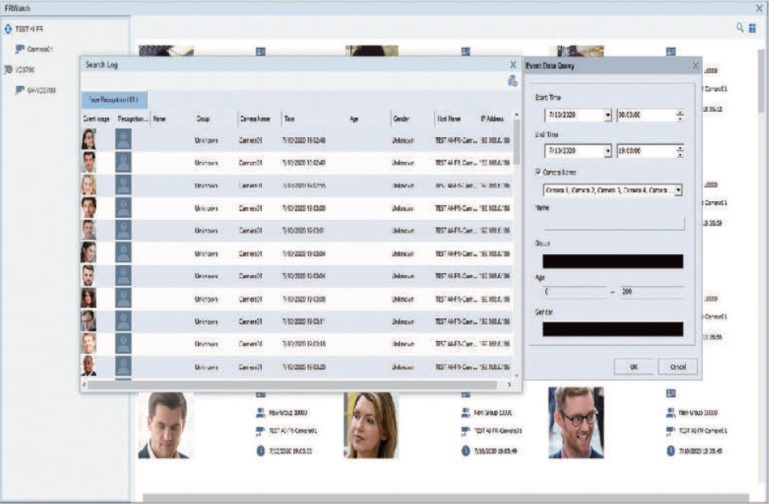This screenshot has height=504, width=769.
Task: Click the Name input field in Event Data Query
Action: [614, 224]
